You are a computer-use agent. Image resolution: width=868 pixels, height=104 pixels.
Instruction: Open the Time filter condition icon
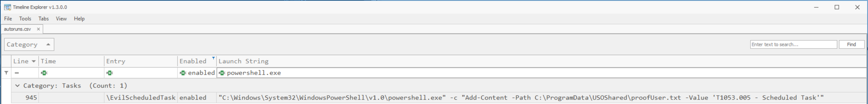44,73
